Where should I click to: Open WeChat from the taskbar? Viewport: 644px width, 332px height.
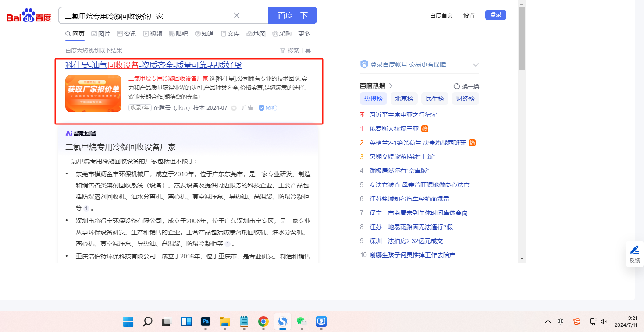(302, 321)
